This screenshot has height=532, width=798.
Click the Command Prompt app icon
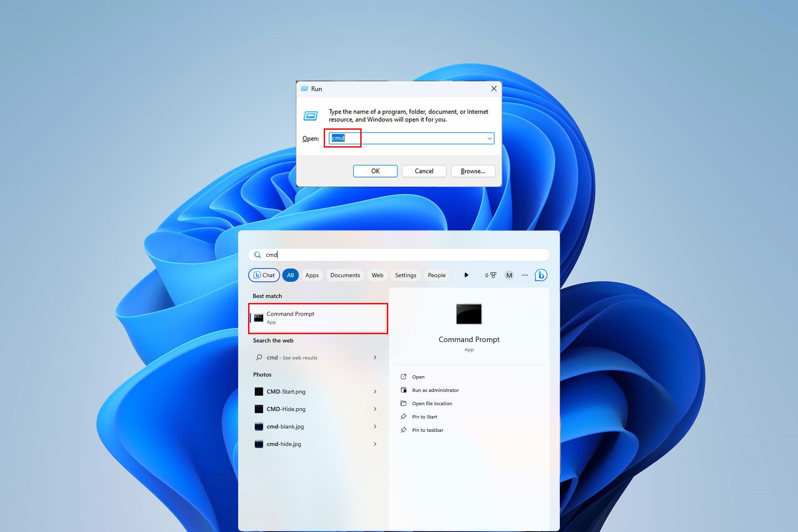click(259, 316)
